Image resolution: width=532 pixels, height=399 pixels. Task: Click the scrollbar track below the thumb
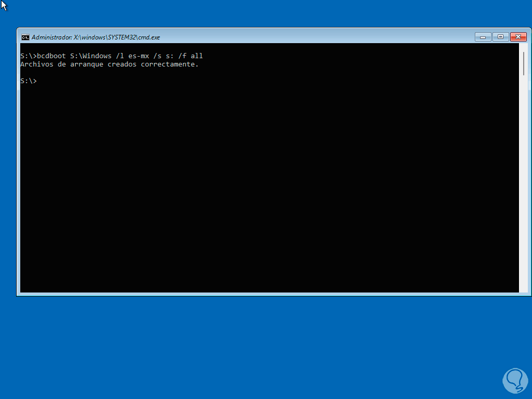(523, 182)
